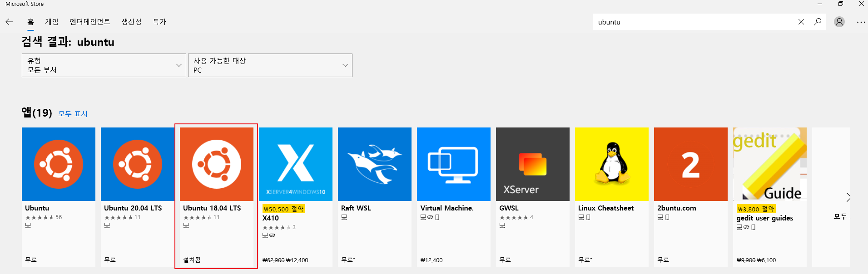Click the 모두 표시 link
Image resolution: width=868 pixels, height=274 pixels.
point(73,114)
